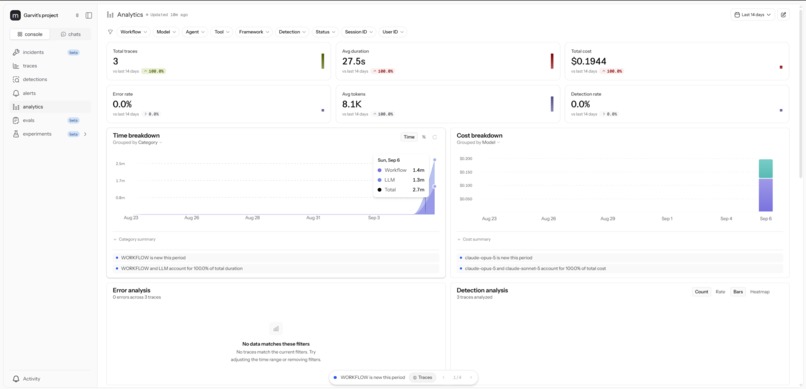
Task: Go to previous insight in floating bar
Action: click(x=444, y=378)
